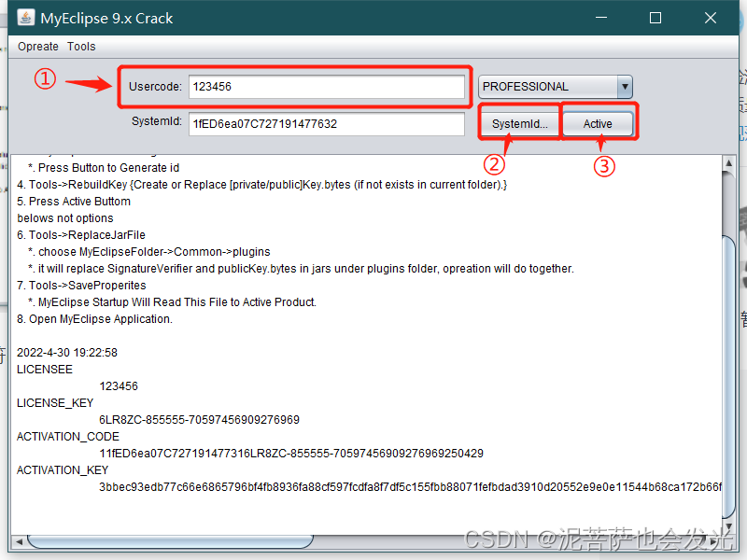
Task: Click the vertical scrollbar thumb
Action: 729,376
